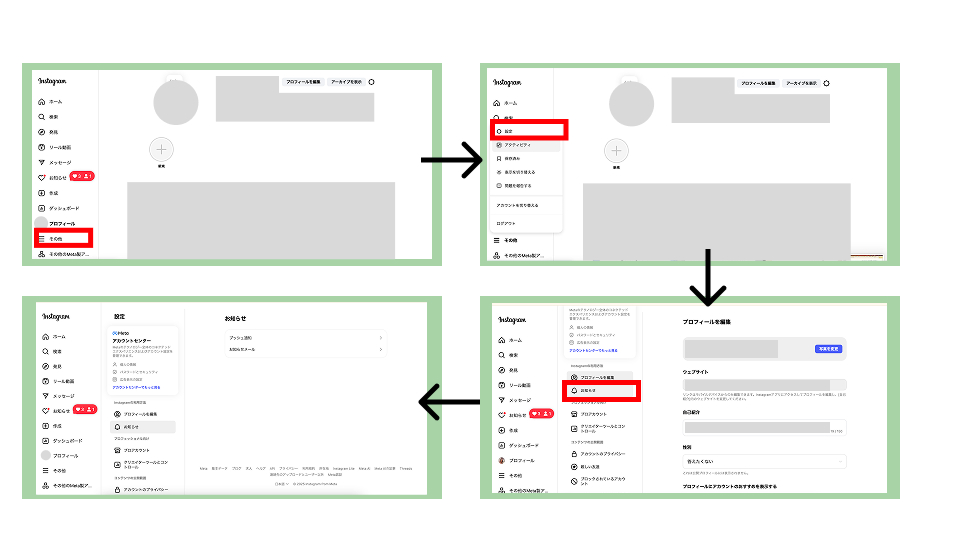Click the 自己紹介 text field
The image size is (960, 540).
tap(757, 427)
